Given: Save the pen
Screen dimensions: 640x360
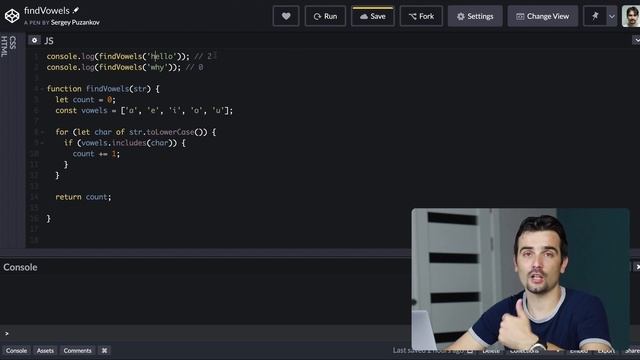Looking at the screenshot, I should click(373, 16).
